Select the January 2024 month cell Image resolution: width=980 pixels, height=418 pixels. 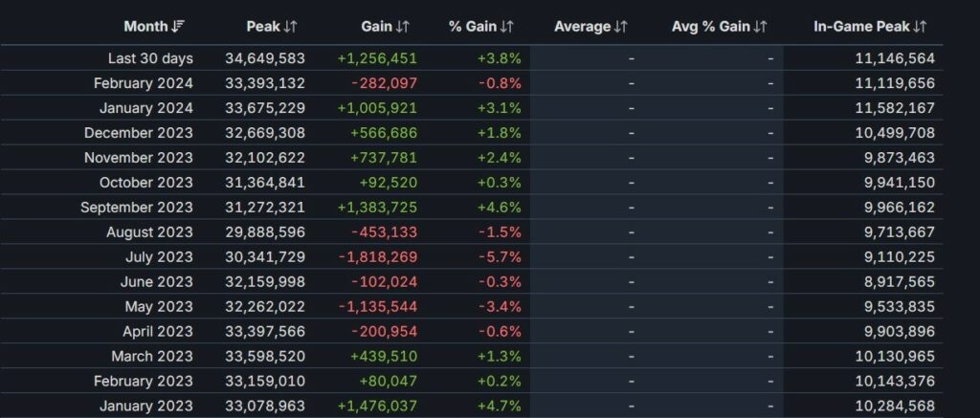click(x=146, y=108)
